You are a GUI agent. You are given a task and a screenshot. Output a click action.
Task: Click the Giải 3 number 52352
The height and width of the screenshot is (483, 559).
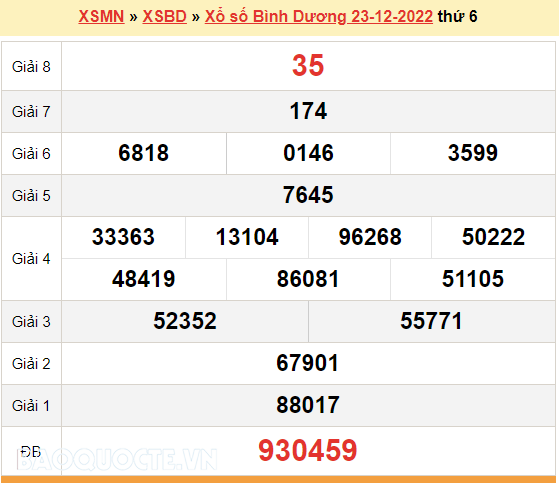point(185,321)
